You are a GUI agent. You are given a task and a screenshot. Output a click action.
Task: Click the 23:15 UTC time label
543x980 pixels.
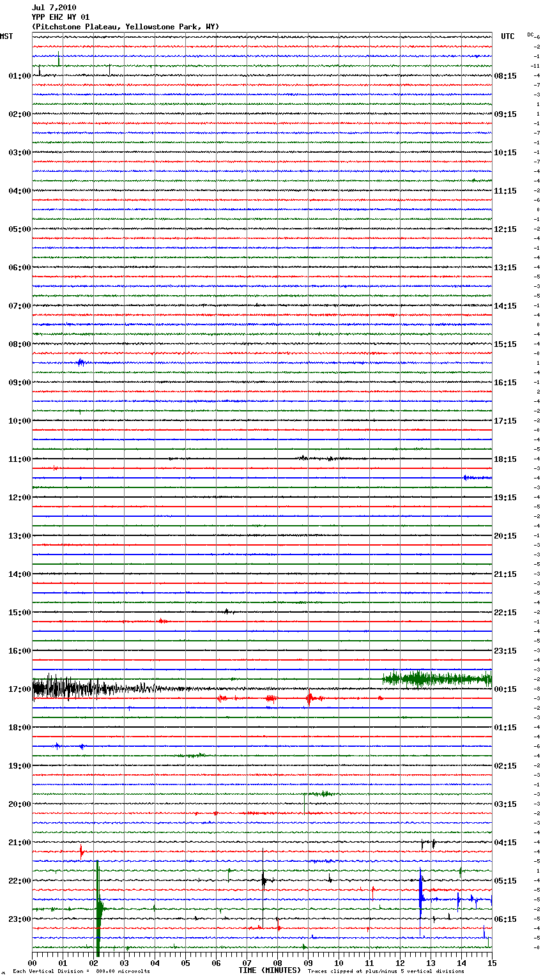coord(505,651)
